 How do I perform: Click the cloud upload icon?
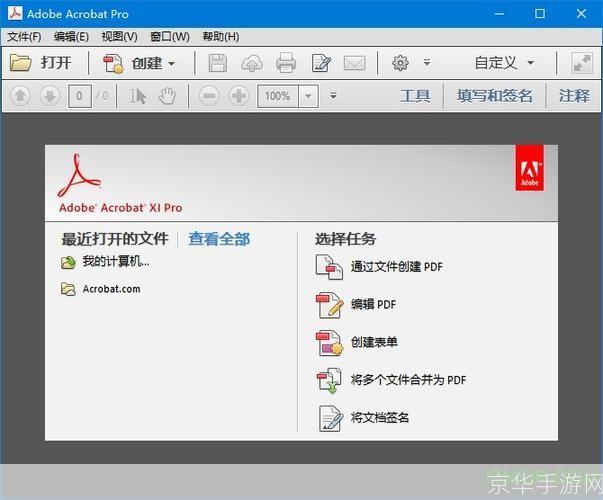252,63
